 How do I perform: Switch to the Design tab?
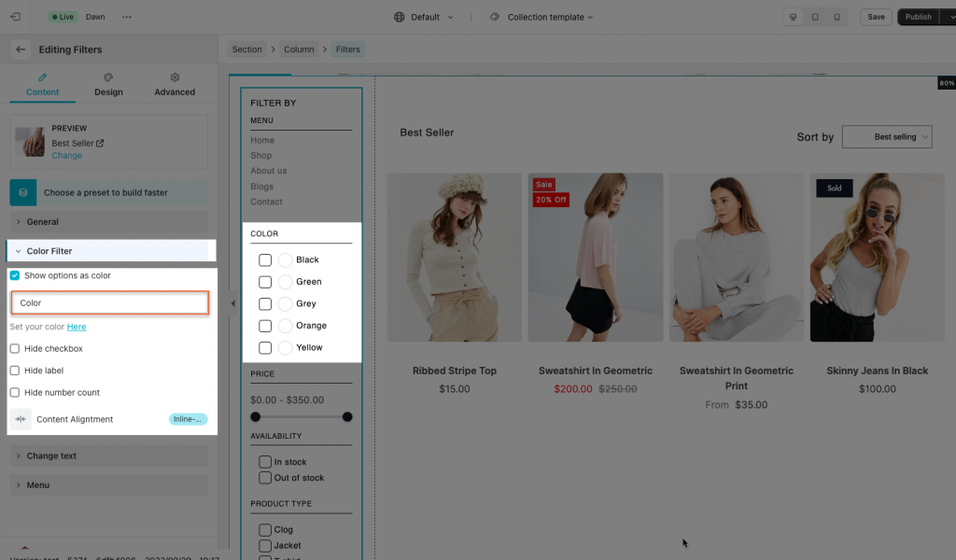[108, 85]
